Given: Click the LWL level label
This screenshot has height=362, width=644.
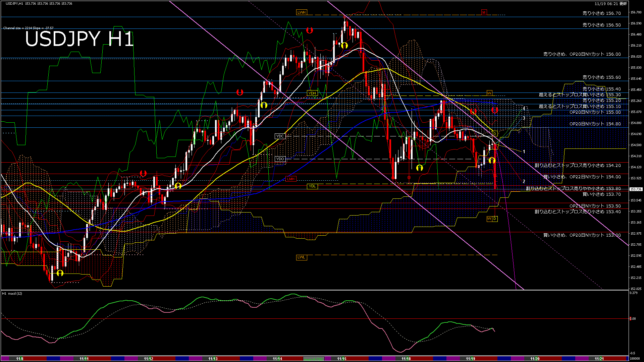Looking at the screenshot, I should 302,257.
